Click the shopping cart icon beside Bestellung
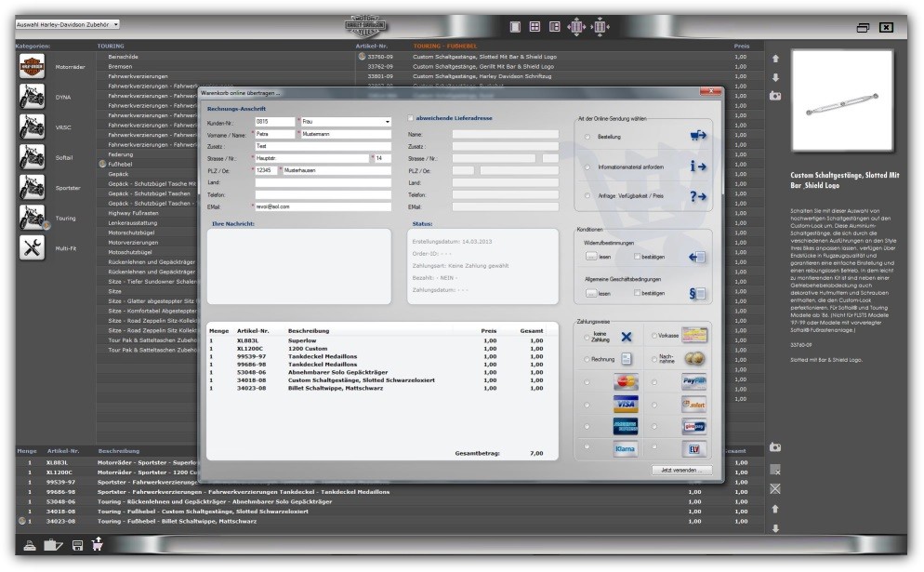Image resolution: width=924 pixels, height=572 pixels. [x=698, y=136]
